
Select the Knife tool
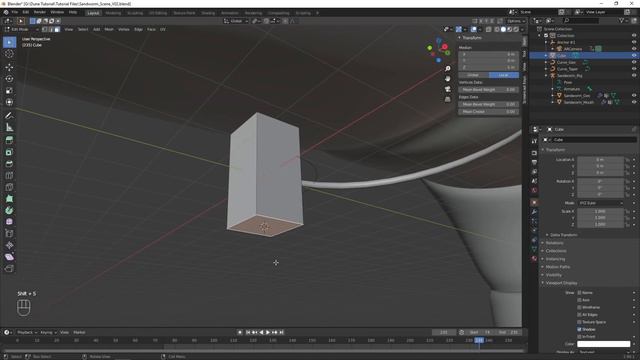pyautogui.click(x=9, y=187)
